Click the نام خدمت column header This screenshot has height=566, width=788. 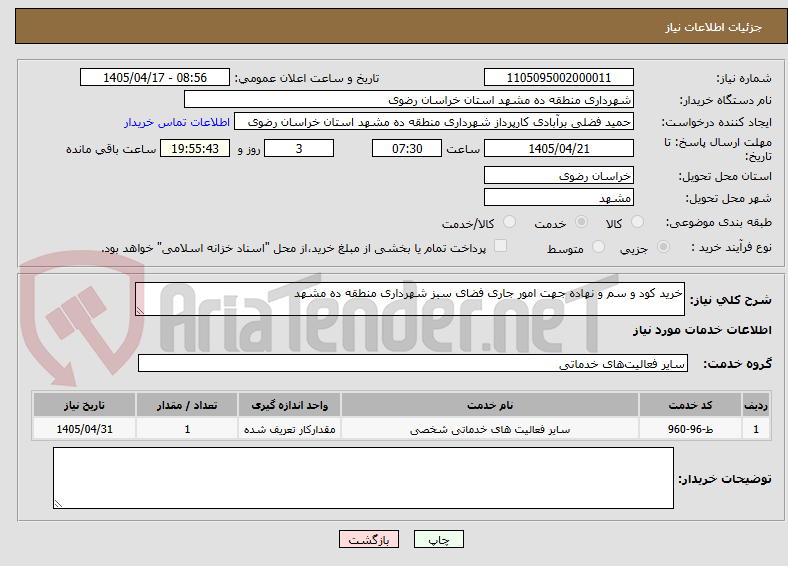click(x=490, y=405)
